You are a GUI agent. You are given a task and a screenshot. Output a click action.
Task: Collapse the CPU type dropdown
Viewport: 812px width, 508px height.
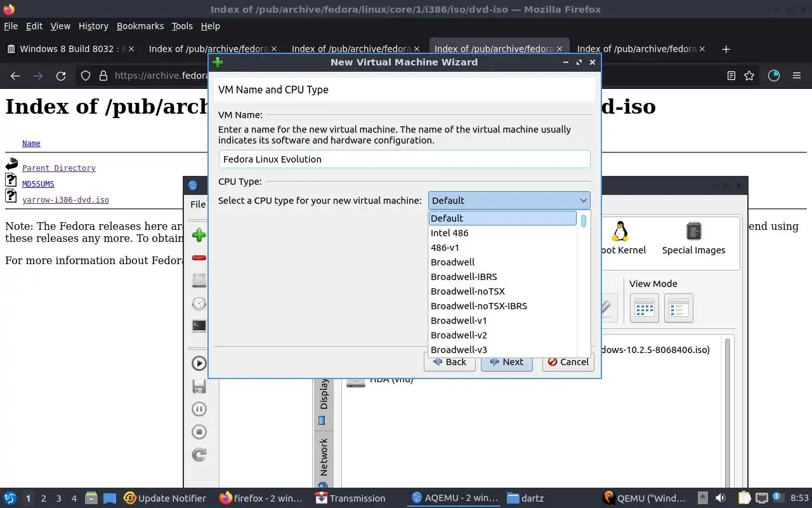click(584, 201)
